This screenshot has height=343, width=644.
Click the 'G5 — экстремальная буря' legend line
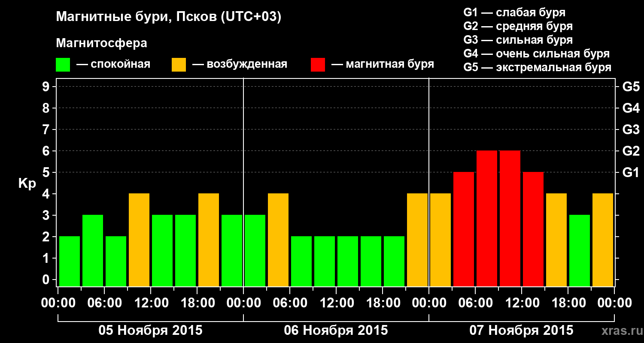538,68
